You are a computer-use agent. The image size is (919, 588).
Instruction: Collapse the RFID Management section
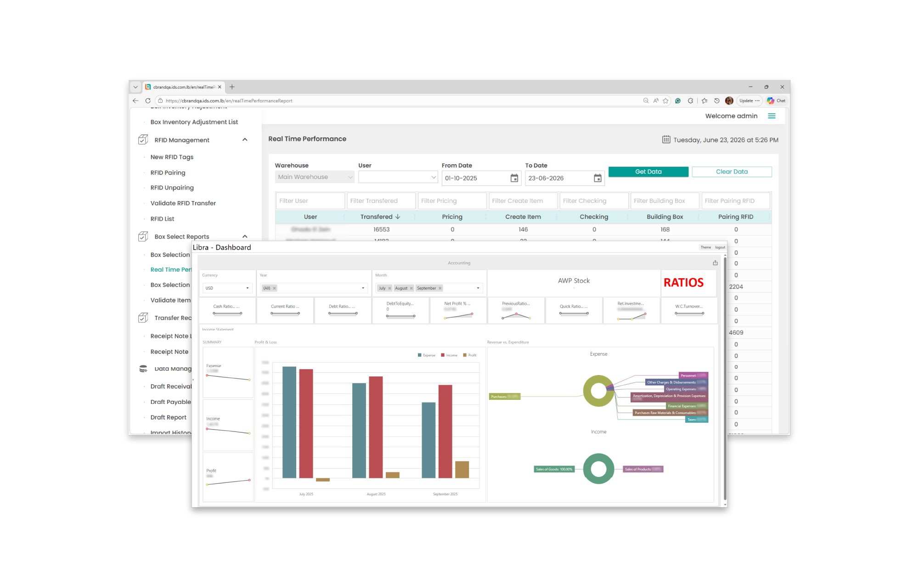(x=245, y=140)
